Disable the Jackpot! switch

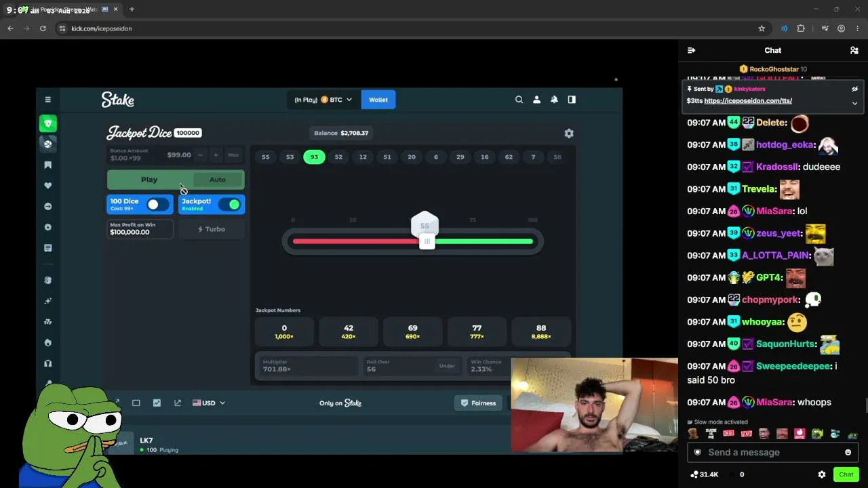point(229,205)
